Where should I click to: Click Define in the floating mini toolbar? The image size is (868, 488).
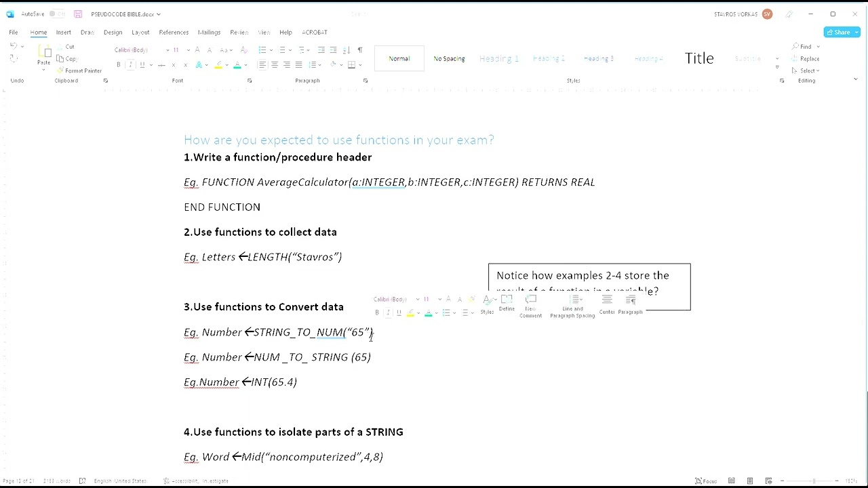[507, 304]
